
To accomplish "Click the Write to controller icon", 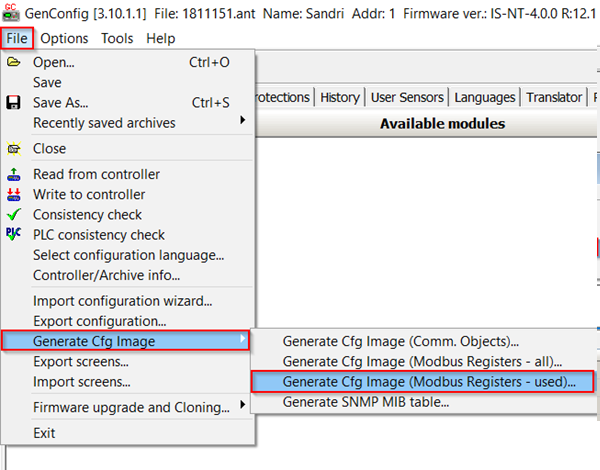I will pos(14,194).
